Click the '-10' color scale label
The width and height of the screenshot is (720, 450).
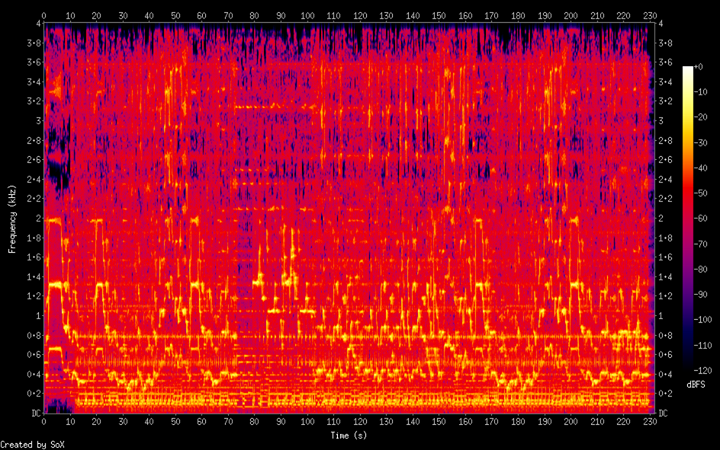(x=700, y=92)
